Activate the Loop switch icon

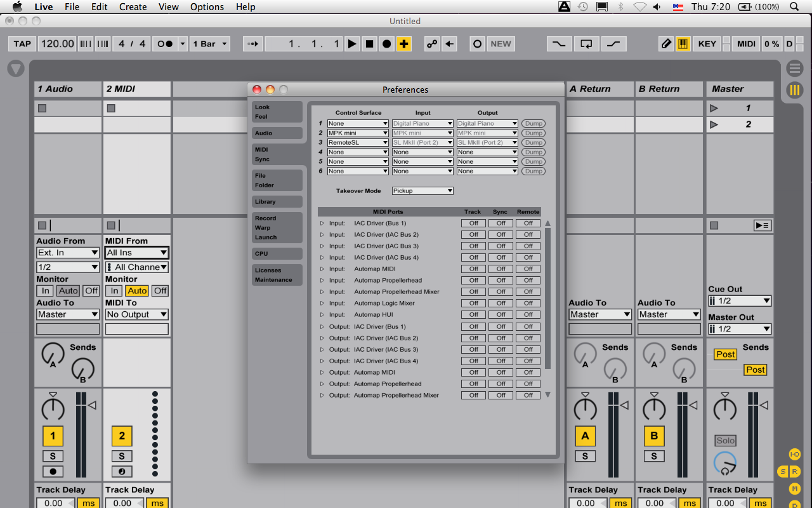(586, 44)
